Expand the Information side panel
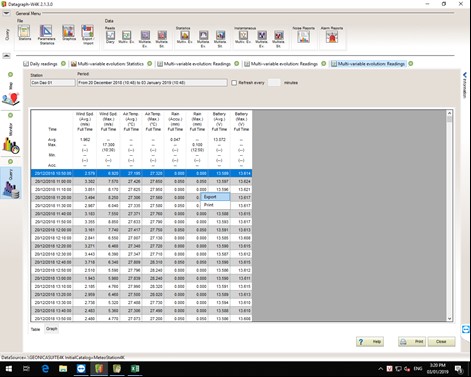The width and height of the screenshot is (471, 377). click(x=465, y=85)
